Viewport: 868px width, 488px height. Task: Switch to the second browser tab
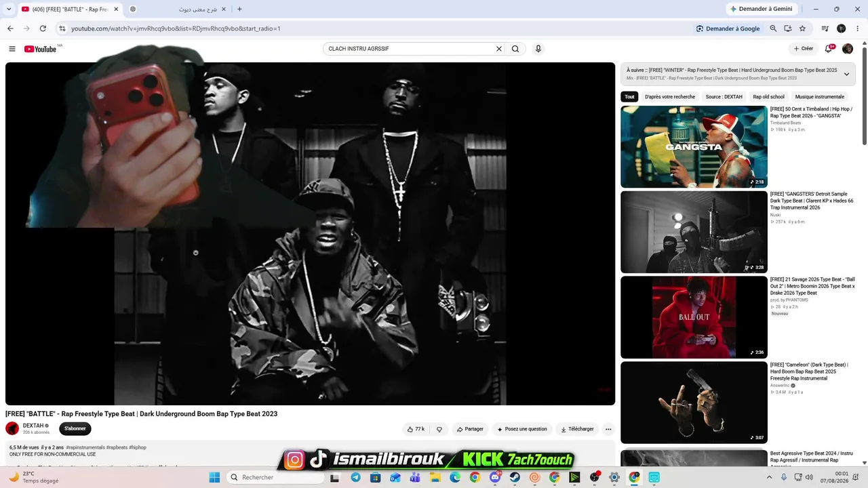pyautogui.click(x=178, y=9)
